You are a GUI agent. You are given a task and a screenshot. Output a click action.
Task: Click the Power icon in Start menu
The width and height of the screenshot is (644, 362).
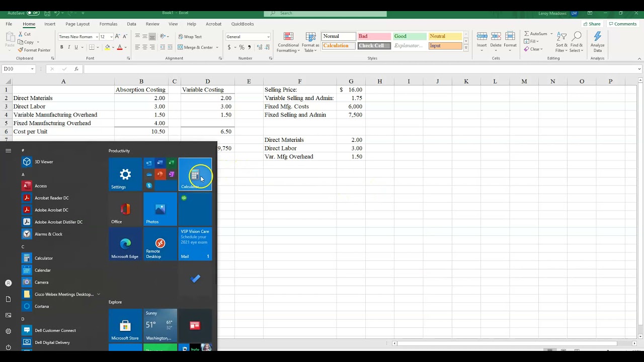(8, 347)
